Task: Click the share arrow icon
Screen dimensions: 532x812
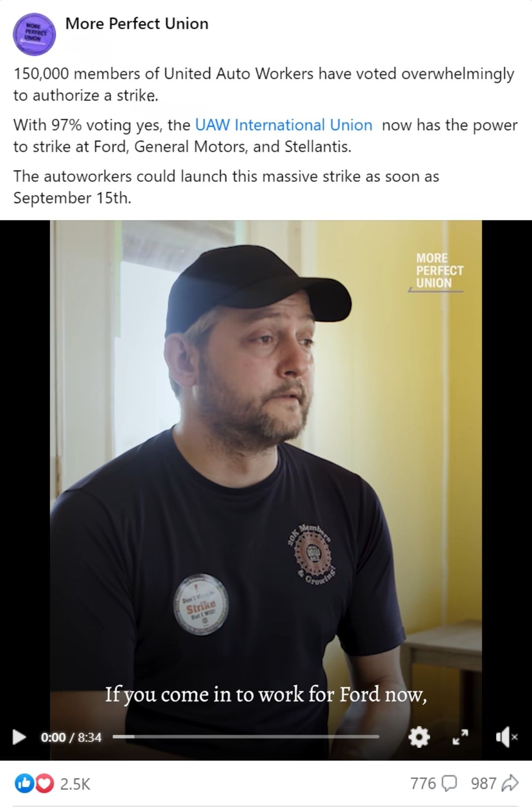Action: (510, 783)
